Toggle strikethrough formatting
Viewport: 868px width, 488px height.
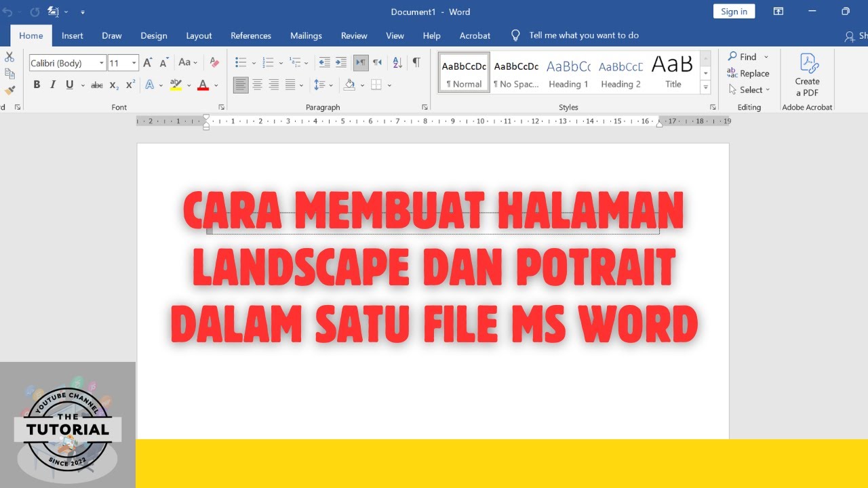tap(97, 85)
